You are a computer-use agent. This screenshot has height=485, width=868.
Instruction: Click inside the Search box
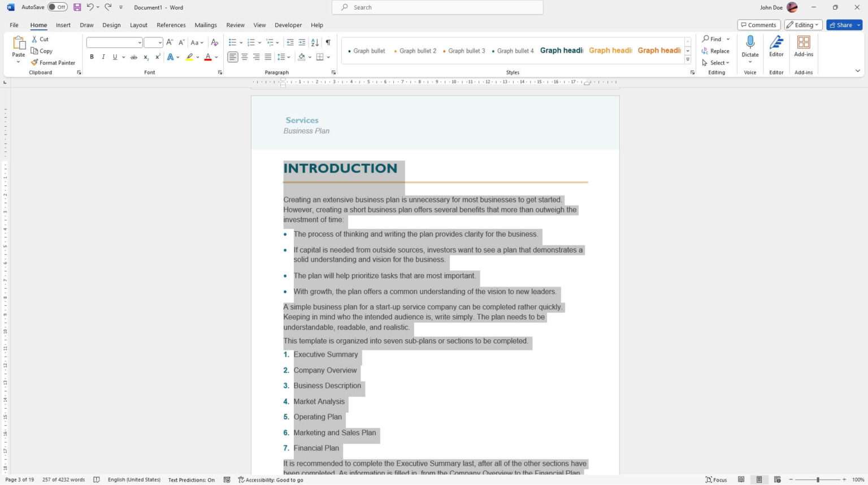coord(438,7)
